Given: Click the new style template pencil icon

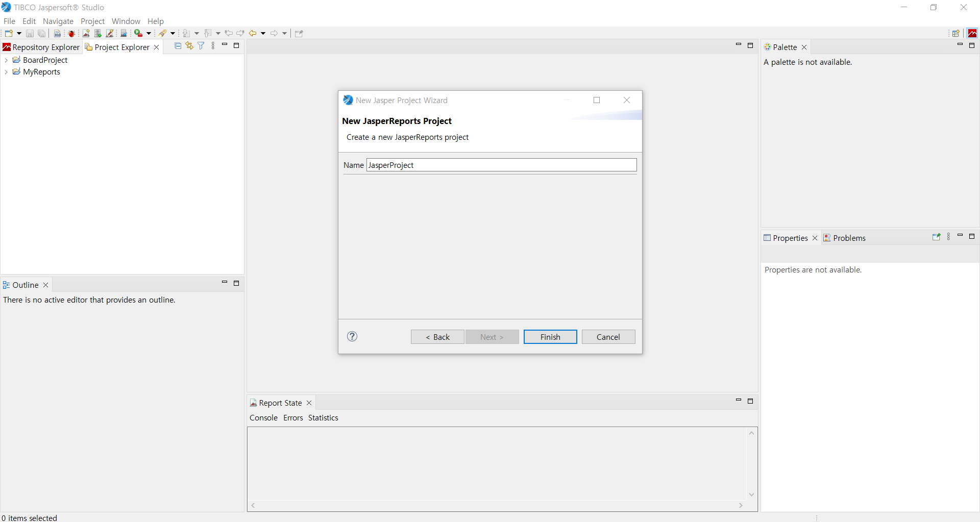Looking at the screenshot, I should point(110,34).
